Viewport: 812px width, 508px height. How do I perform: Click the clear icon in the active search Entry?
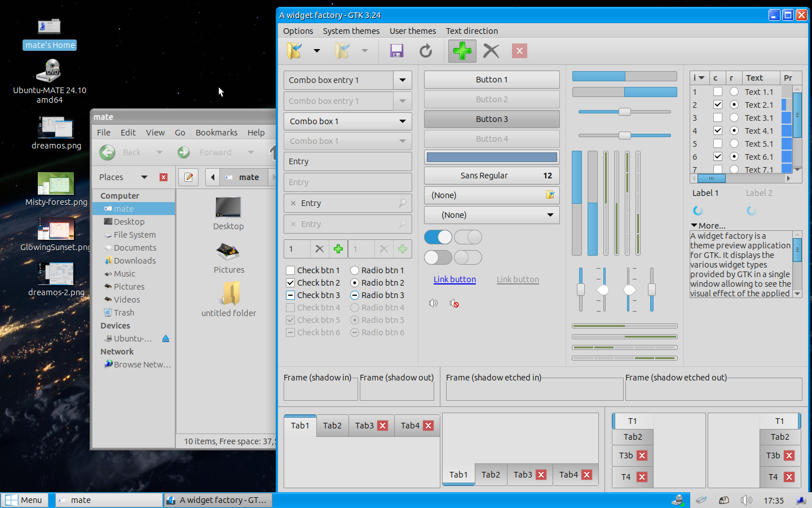[x=293, y=203]
